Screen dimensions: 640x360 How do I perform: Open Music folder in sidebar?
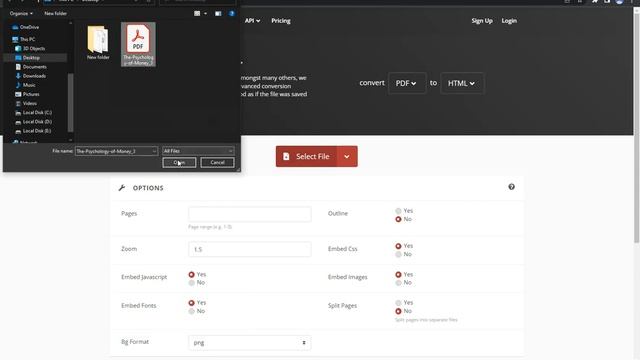[x=29, y=85]
